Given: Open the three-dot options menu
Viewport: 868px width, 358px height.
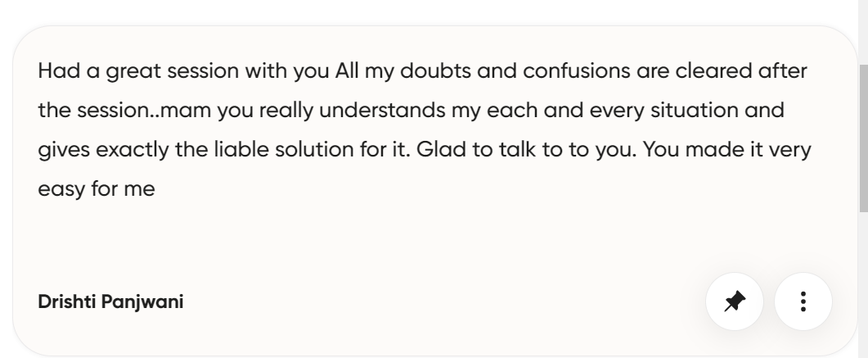Looking at the screenshot, I should [803, 302].
